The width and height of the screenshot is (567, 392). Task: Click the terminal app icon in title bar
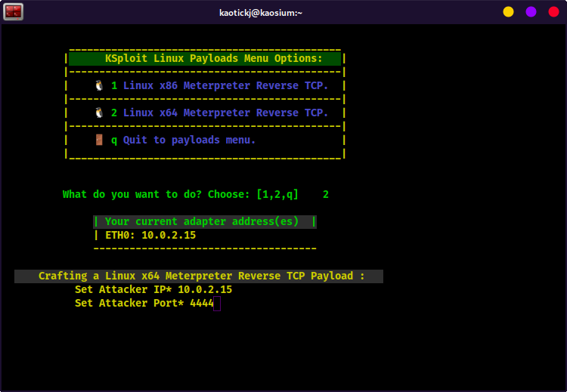[x=14, y=12]
